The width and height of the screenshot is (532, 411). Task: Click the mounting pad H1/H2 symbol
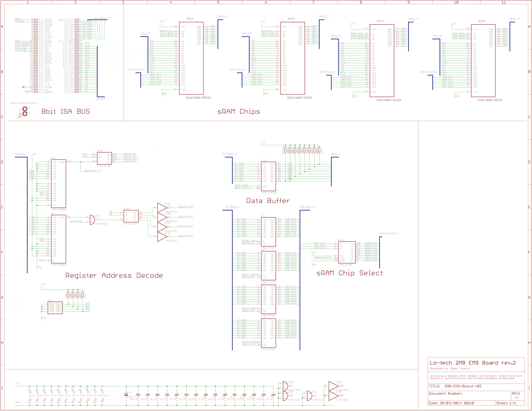25,111
